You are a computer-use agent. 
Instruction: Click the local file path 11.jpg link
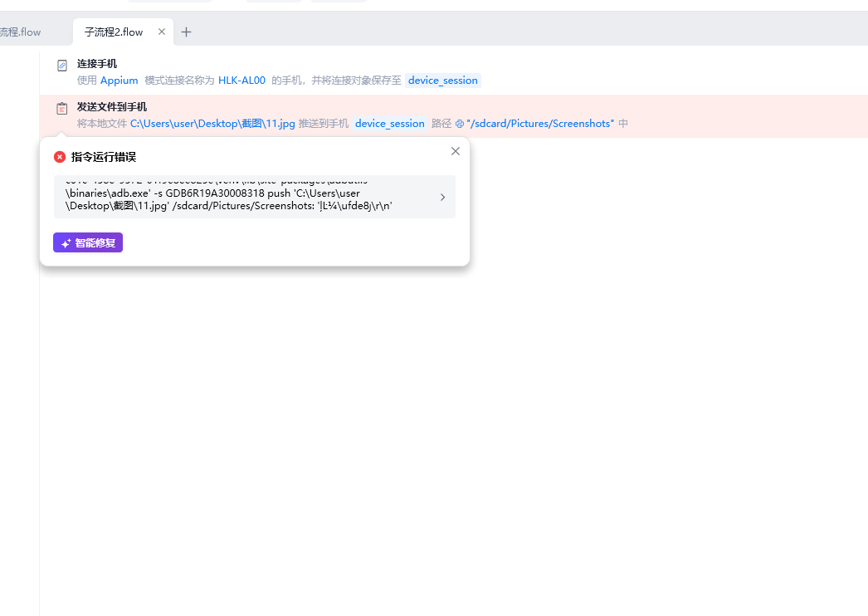coord(212,124)
